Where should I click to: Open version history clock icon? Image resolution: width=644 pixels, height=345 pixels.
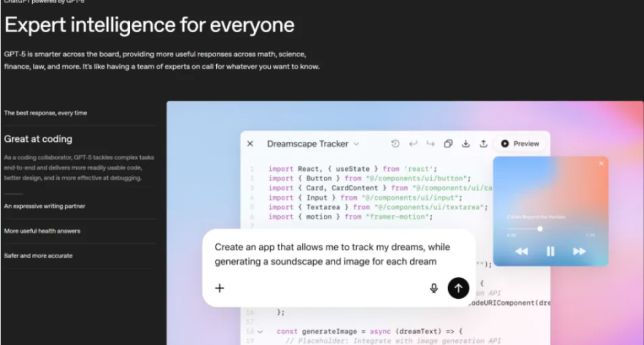(x=395, y=144)
